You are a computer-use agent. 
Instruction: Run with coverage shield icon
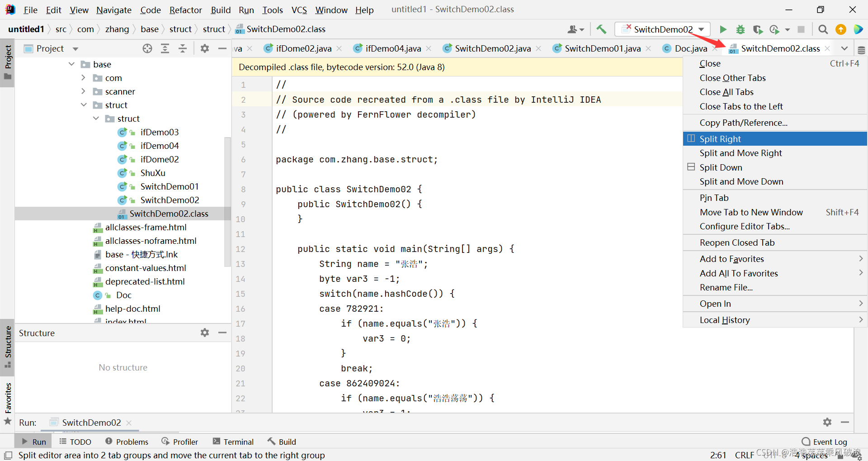[x=758, y=29]
